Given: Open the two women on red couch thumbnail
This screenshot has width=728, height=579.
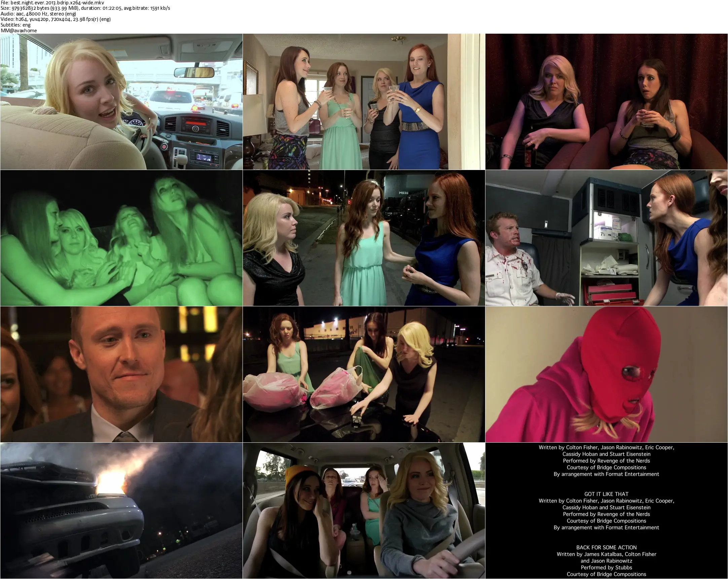Looking at the screenshot, I should click(x=607, y=101).
